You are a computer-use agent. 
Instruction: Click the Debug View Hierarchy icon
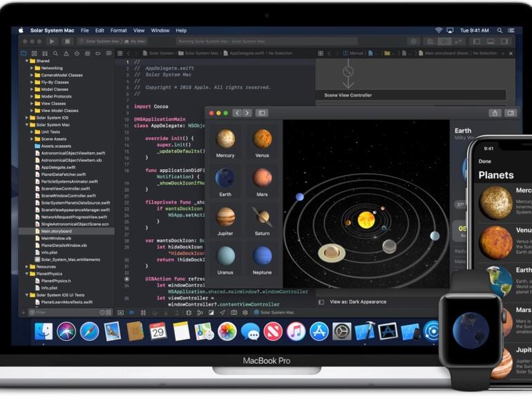[189, 313]
